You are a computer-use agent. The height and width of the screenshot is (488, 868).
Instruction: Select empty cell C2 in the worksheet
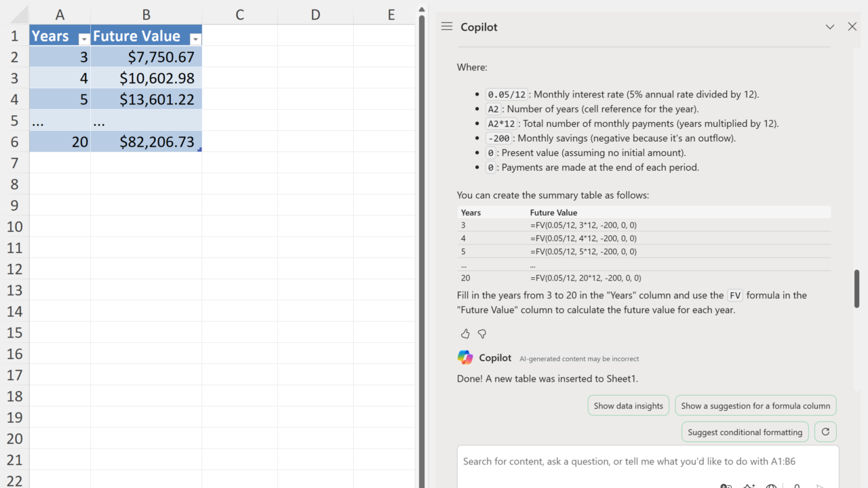point(239,57)
